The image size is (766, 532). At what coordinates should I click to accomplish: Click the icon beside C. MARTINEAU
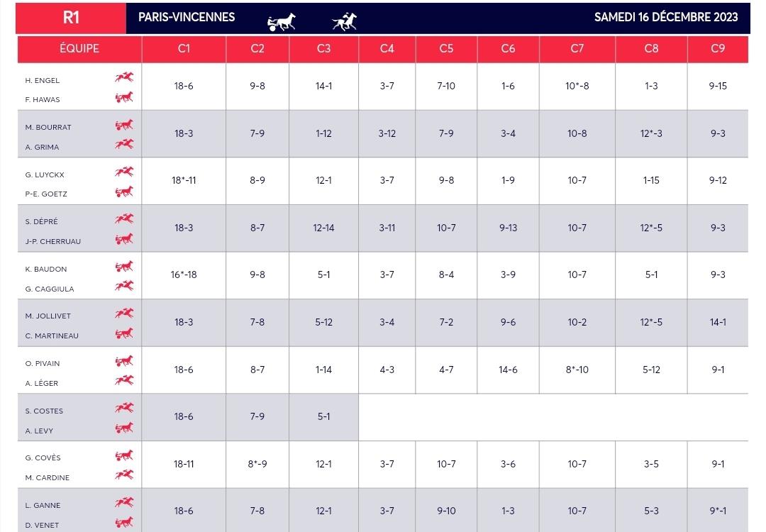[124, 333]
